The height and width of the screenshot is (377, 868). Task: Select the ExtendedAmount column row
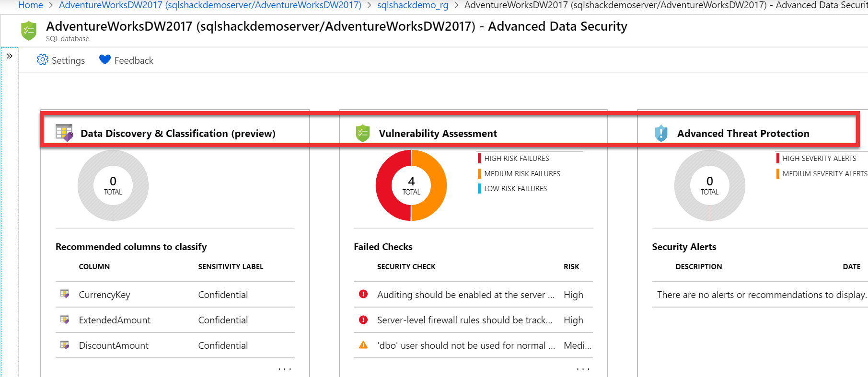(115, 320)
